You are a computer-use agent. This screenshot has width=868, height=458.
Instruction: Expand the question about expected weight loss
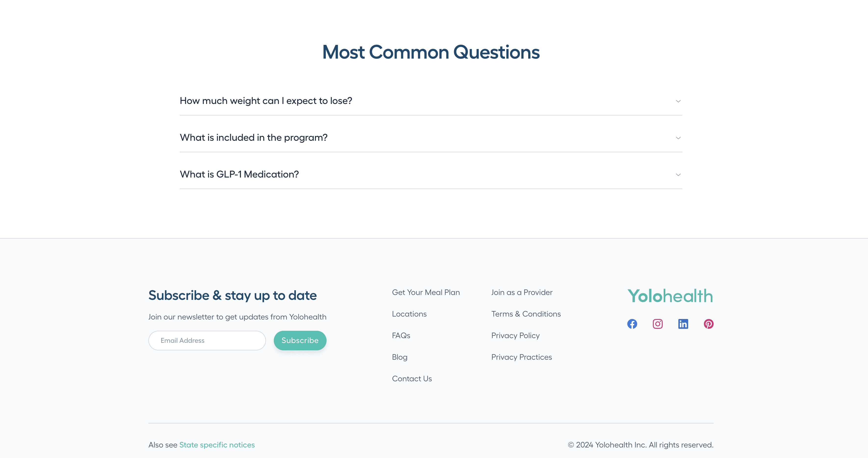tap(266, 101)
